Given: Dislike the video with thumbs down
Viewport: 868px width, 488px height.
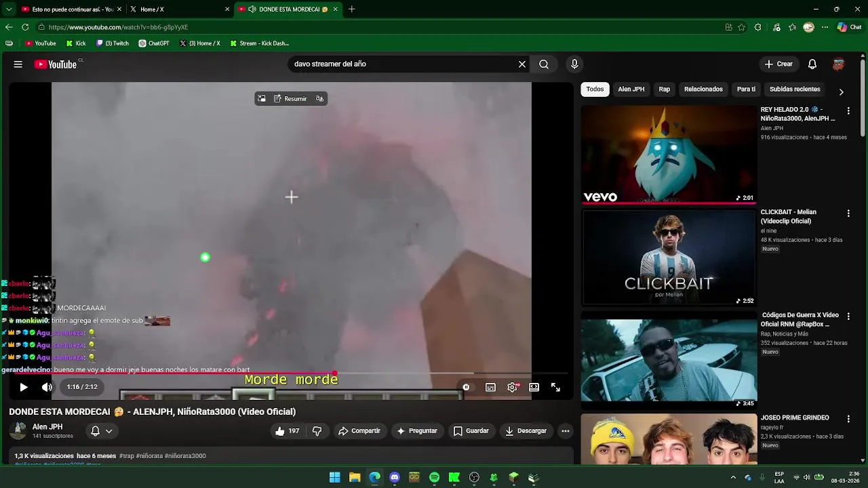Looking at the screenshot, I should 317,431.
